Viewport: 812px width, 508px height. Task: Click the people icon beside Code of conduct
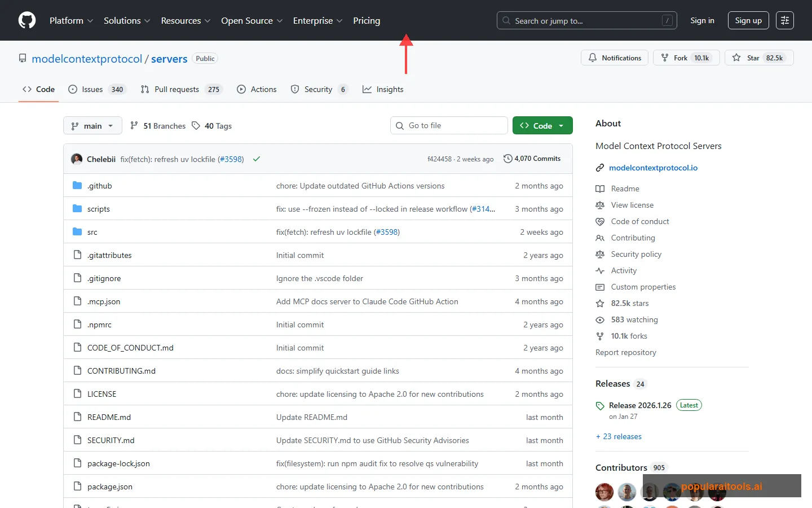pyautogui.click(x=599, y=238)
